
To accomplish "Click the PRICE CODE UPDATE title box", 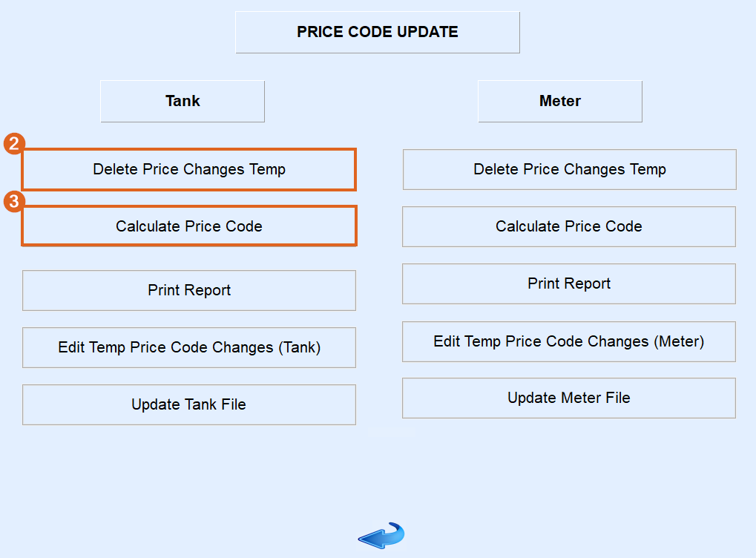I will point(378,32).
